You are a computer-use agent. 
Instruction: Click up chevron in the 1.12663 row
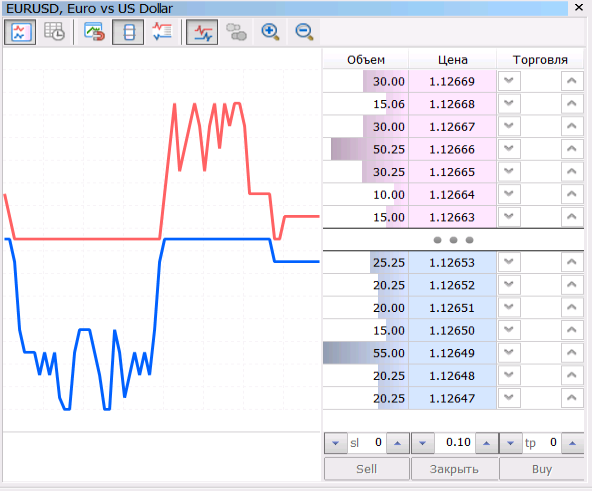[x=572, y=217]
